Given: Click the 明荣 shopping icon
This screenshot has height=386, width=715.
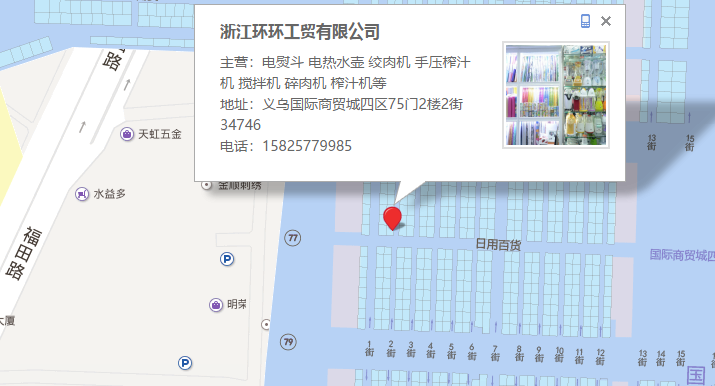Looking at the screenshot, I should pyautogui.click(x=216, y=304).
